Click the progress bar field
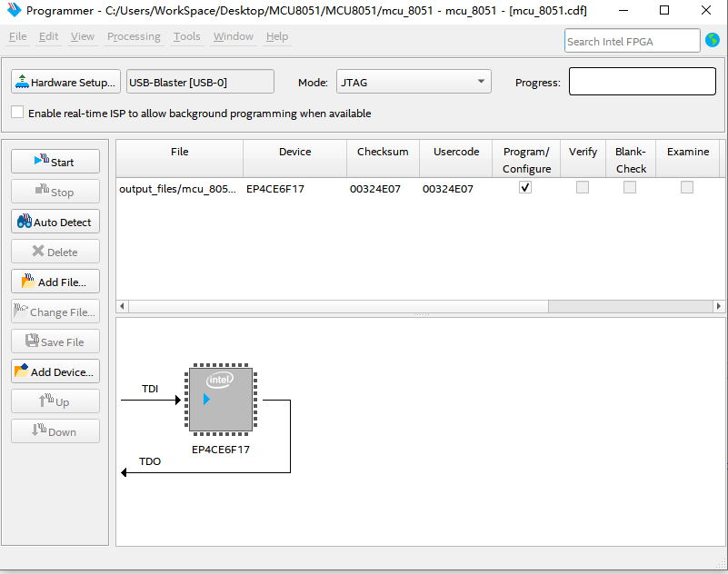Image resolution: width=728 pixels, height=574 pixels. tap(644, 82)
